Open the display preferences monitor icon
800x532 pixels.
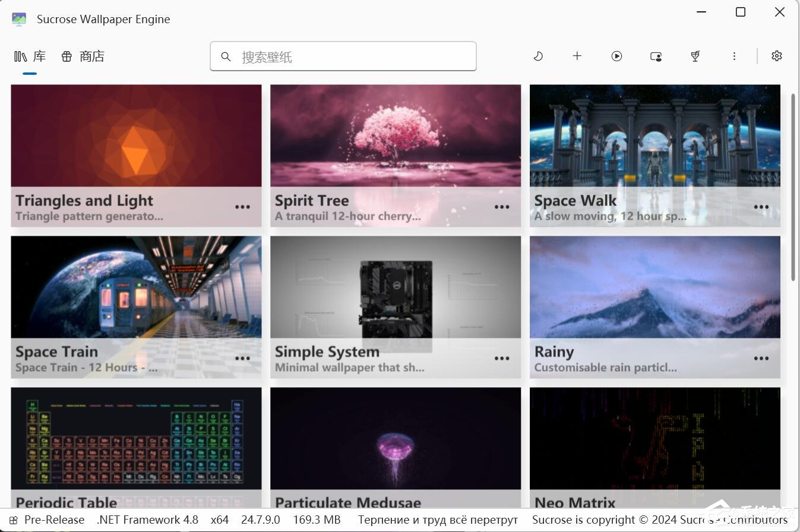[656, 56]
